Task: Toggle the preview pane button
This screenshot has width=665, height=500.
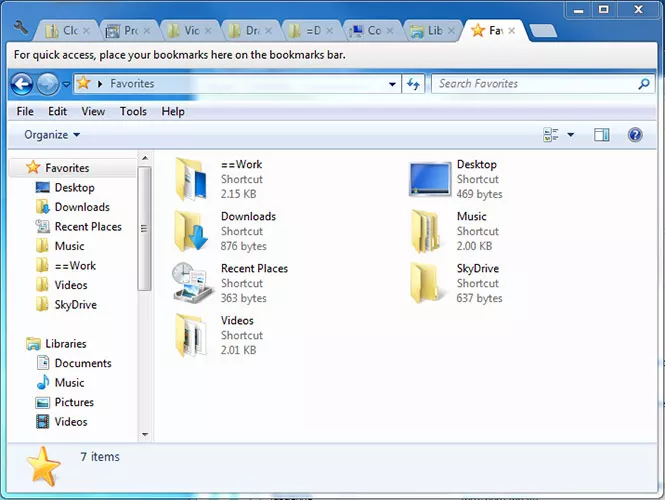Action: click(601, 135)
